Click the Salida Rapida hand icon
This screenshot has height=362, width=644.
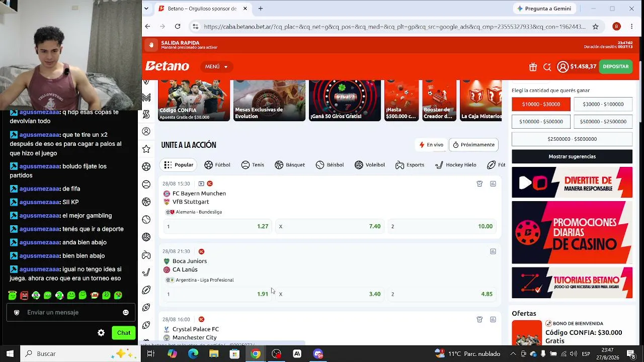point(151,45)
